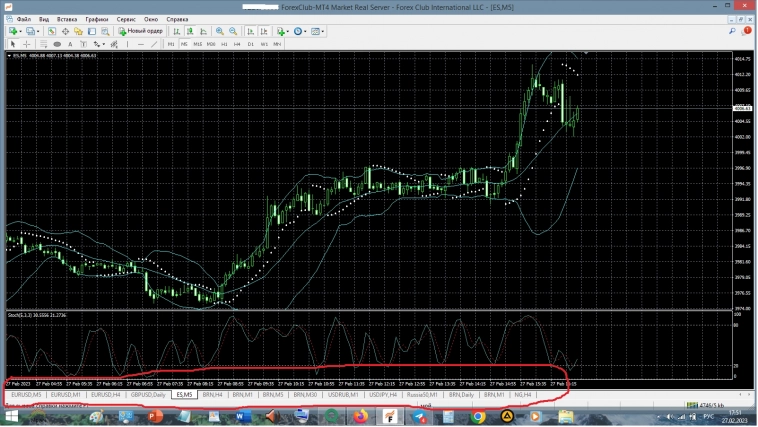Screen dimensions: 758x427
Task: Click the Zoom In magnifier icon
Action: pyautogui.click(x=220, y=32)
